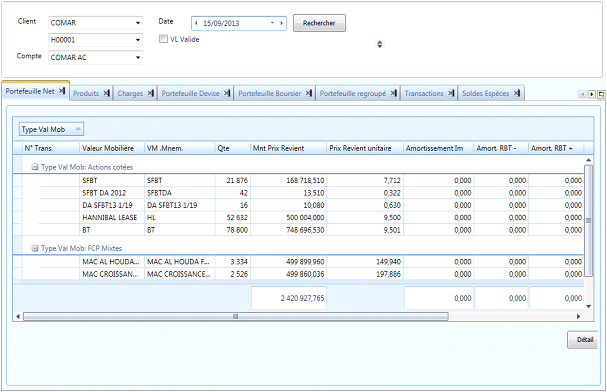The image size is (607, 392).
Task: Close the Transactions tab icon
Action: point(451,93)
